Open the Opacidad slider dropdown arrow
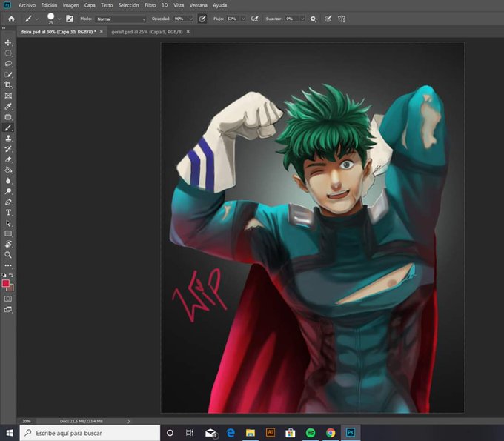Viewport: 504px width, 441px height. pos(191,19)
